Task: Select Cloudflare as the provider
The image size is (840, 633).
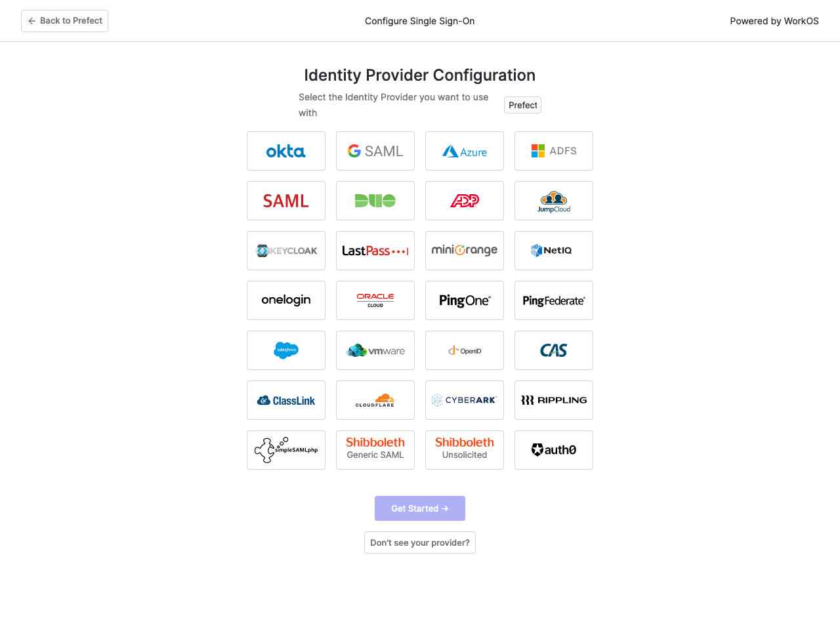Action: (375, 400)
